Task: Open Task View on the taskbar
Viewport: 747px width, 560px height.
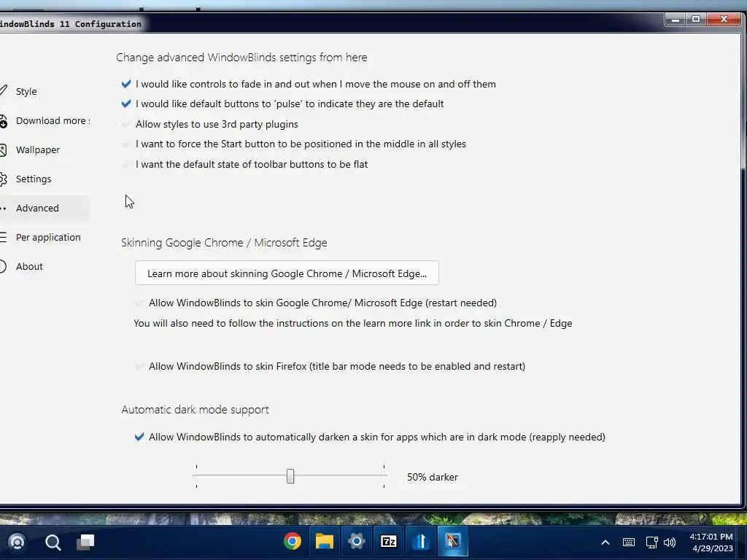Action: click(x=86, y=542)
